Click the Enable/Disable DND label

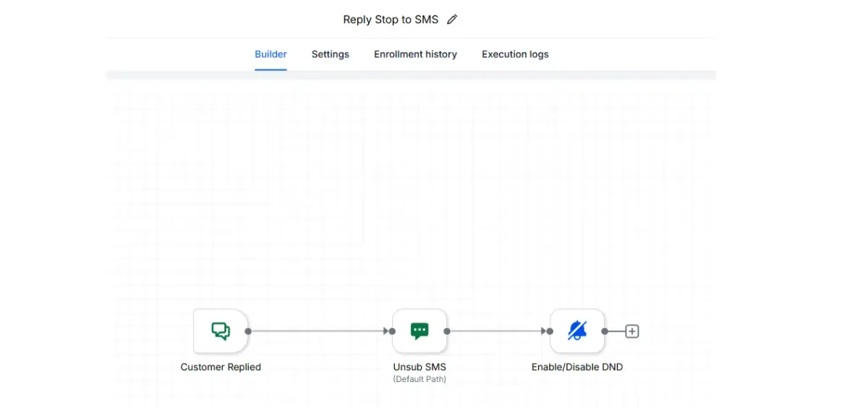[577, 367]
